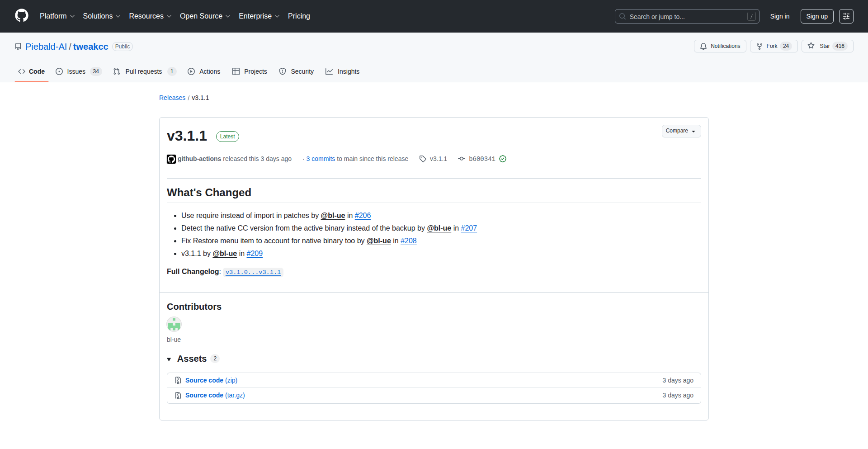Viewport: 868px width, 449px height.
Task: Expand the Open Source menu
Action: [205, 16]
